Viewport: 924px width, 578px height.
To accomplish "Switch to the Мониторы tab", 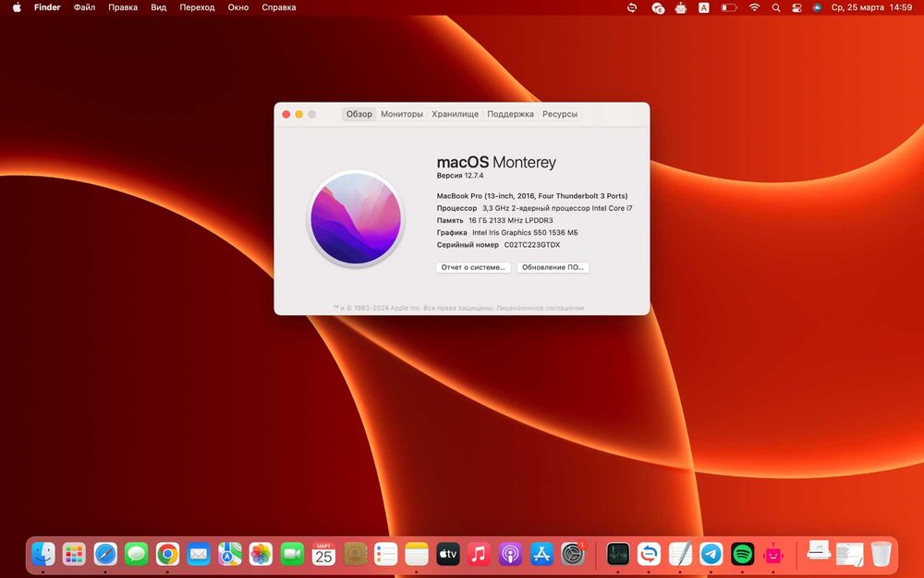I will (x=402, y=114).
